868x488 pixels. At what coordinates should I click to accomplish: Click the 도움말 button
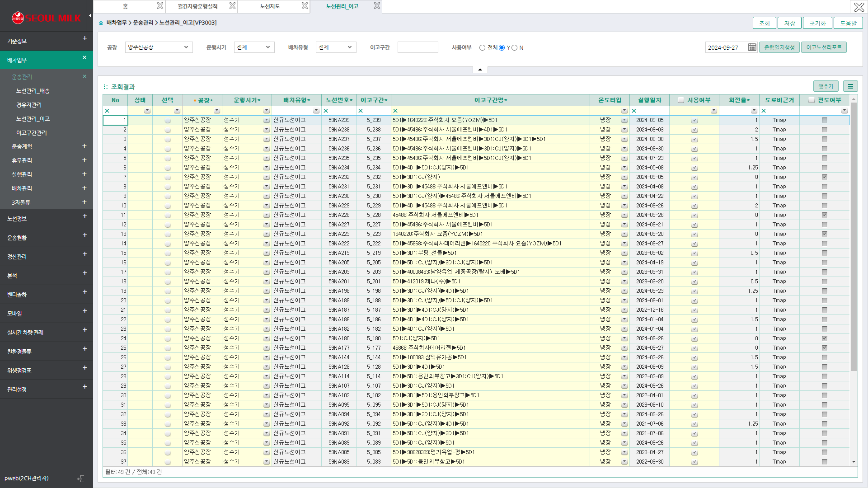pyautogui.click(x=849, y=23)
